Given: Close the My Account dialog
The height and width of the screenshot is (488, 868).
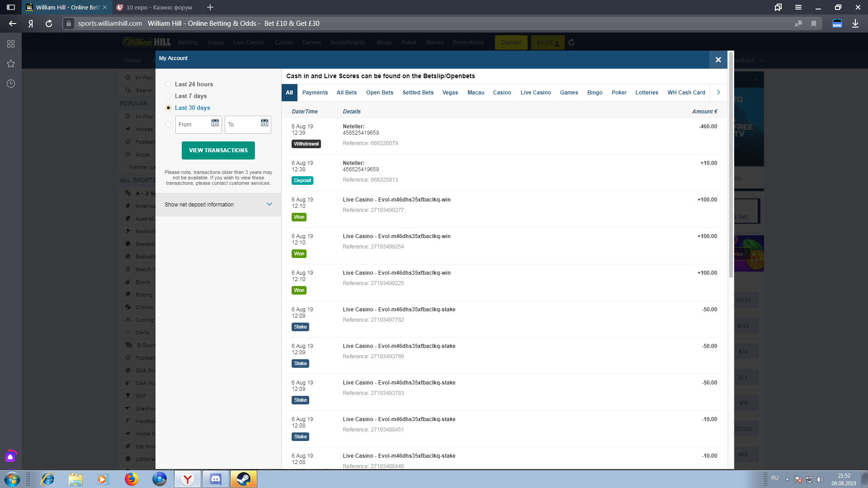Looking at the screenshot, I should (718, 60).
